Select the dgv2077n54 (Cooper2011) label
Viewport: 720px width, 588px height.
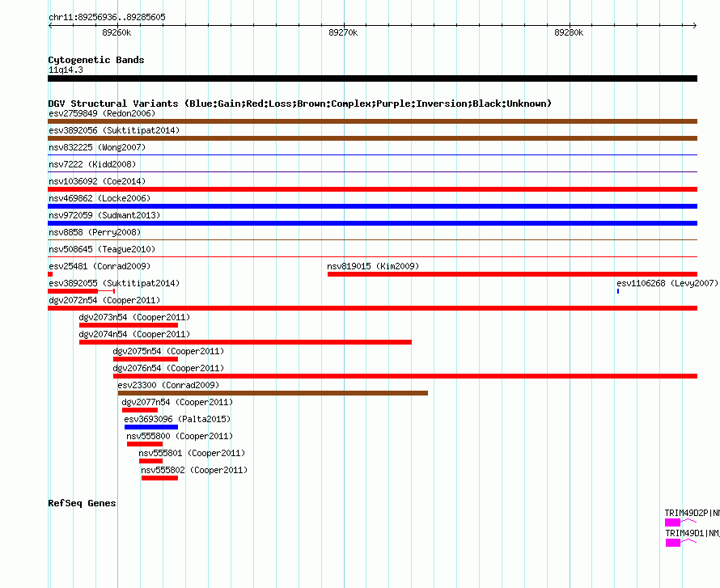coord(177,402)
